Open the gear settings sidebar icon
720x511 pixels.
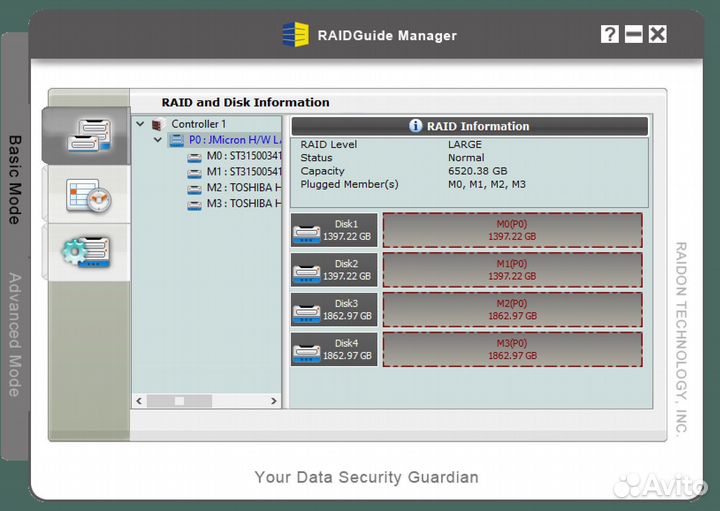pos(87,253)
